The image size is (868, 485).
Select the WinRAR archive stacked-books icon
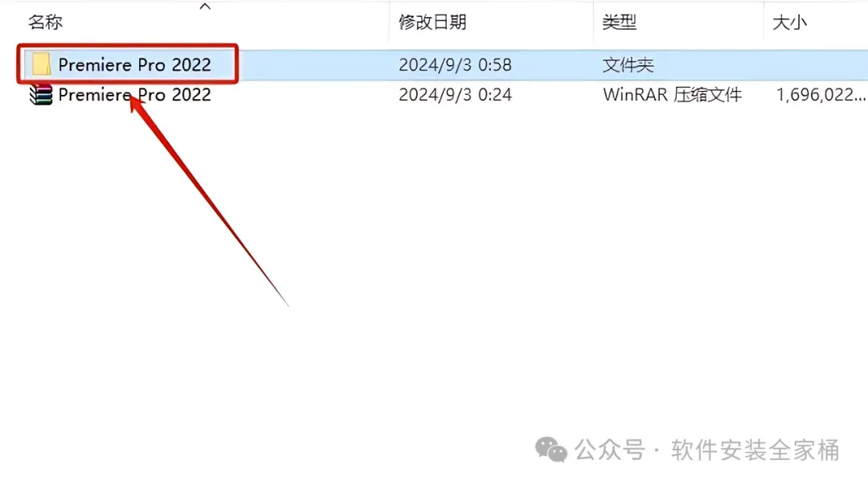click(x=41, y=95)
